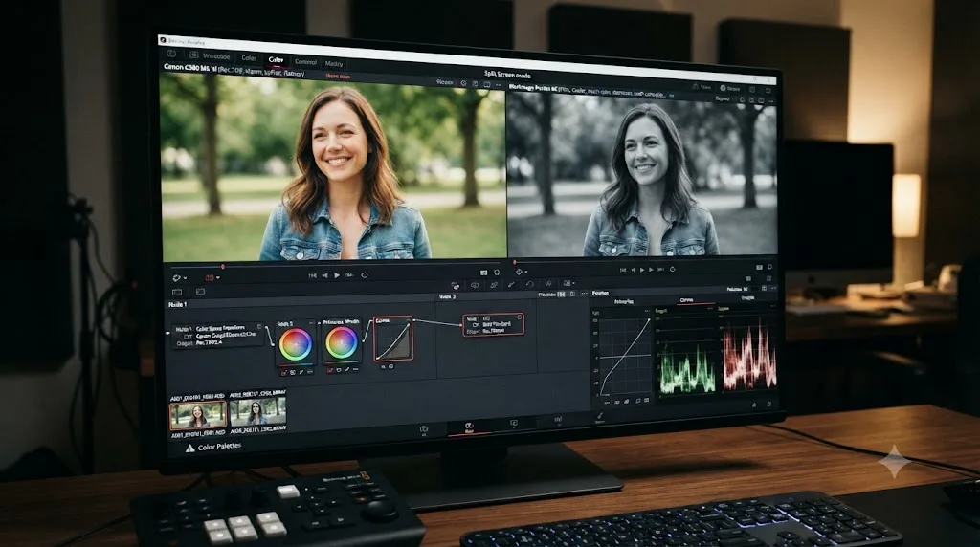Image resolution: width=980 pixels, height=547 pixels.
Task: Click the speech bubble icon in node toolbar
Action: click(475, 285)
